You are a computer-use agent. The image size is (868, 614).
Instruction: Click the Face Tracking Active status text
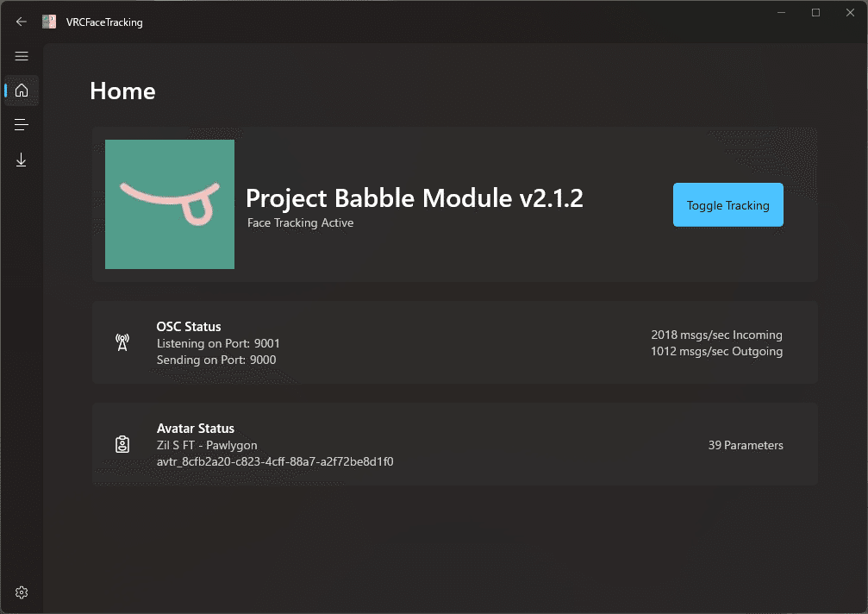pyautogui.click(x=300, y=222)
